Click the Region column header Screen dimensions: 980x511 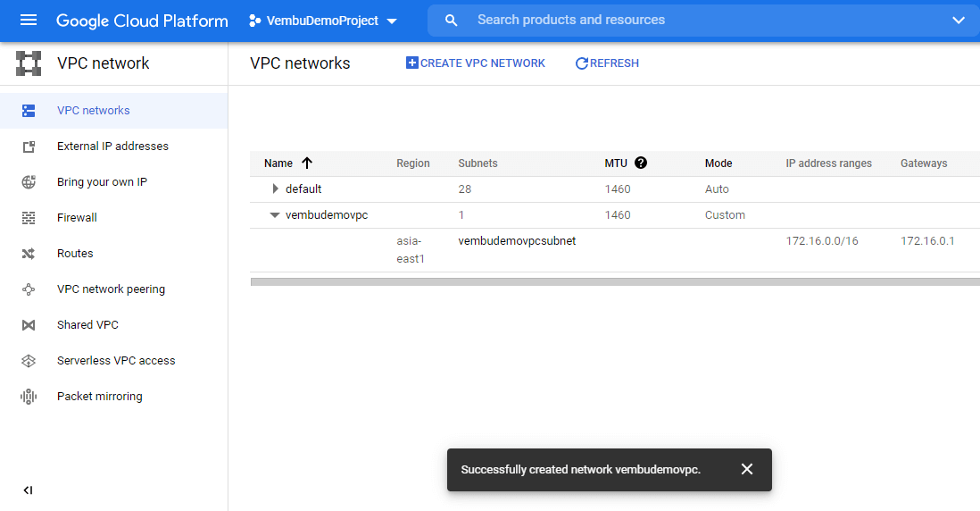coord(413,163)
